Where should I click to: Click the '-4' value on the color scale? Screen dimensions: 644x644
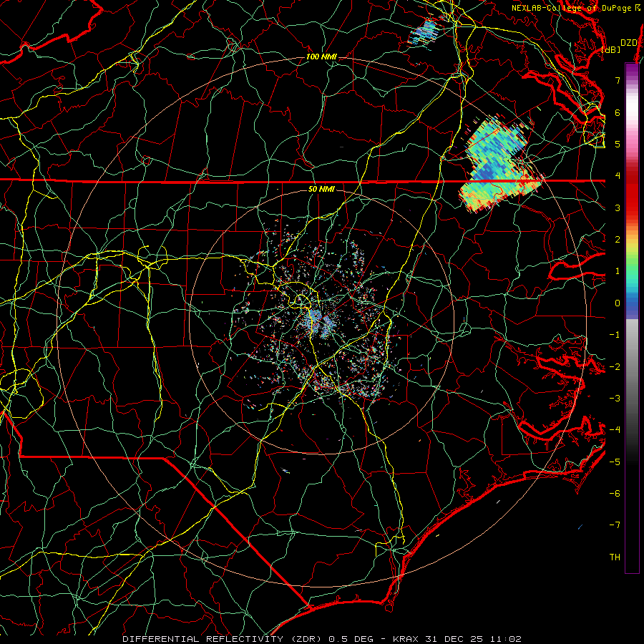click(615, 430)
